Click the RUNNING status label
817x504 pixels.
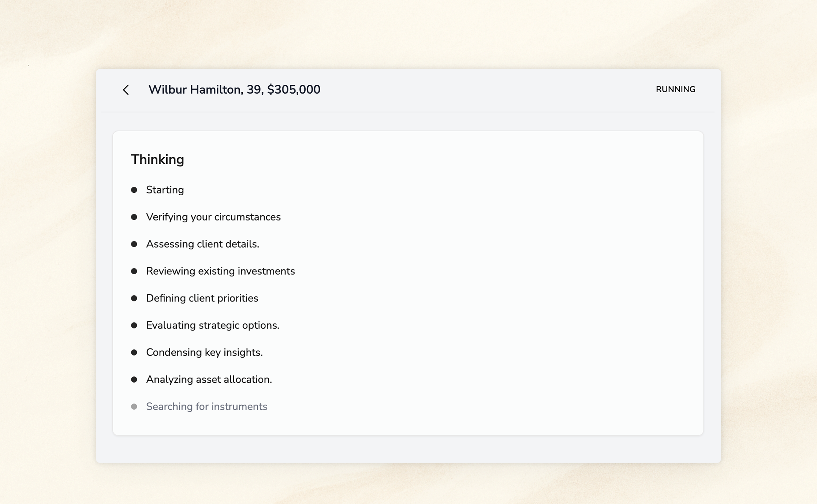675,89
